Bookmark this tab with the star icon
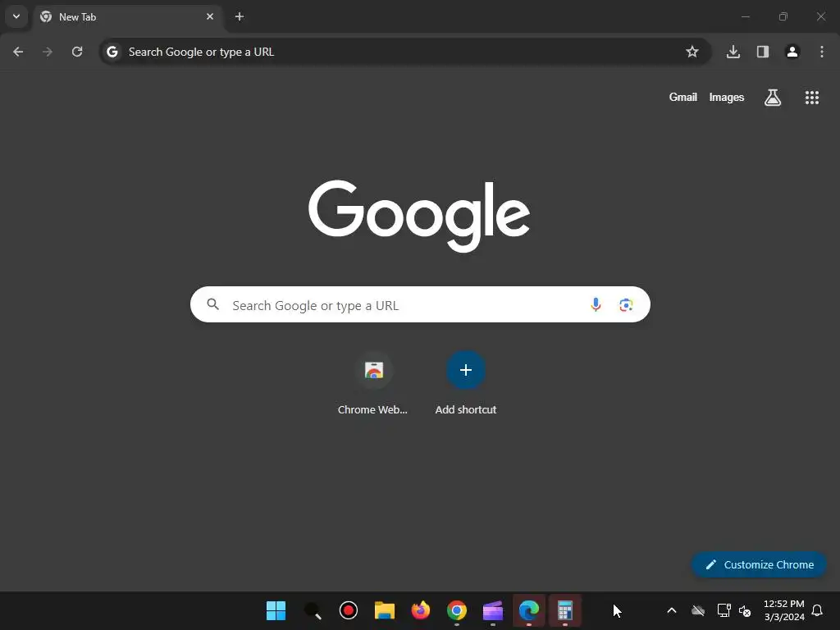This screenshot has width=840, height=630. (x=692, y=52)
